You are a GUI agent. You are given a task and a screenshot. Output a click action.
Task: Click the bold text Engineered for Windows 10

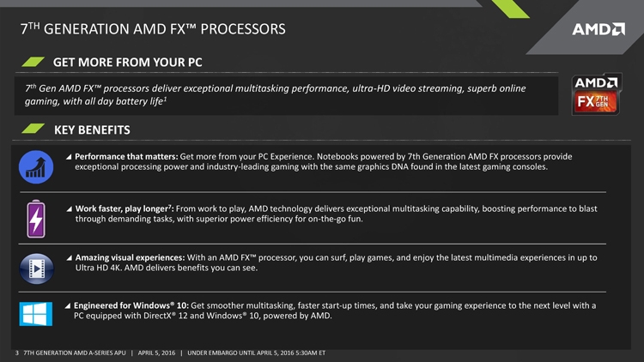(131, 305)
